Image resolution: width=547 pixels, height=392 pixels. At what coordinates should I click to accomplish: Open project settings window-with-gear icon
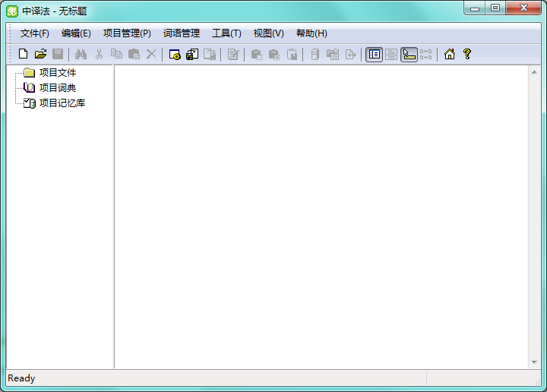(x=175, y=55)
